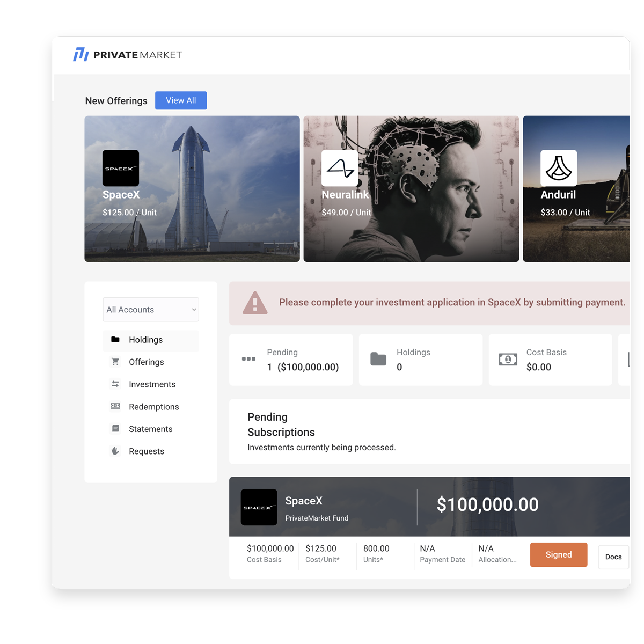The width and height of the screenshot is (644, 644).
Task: Open Requests in the sidebar menu
Action: (151, 451)
